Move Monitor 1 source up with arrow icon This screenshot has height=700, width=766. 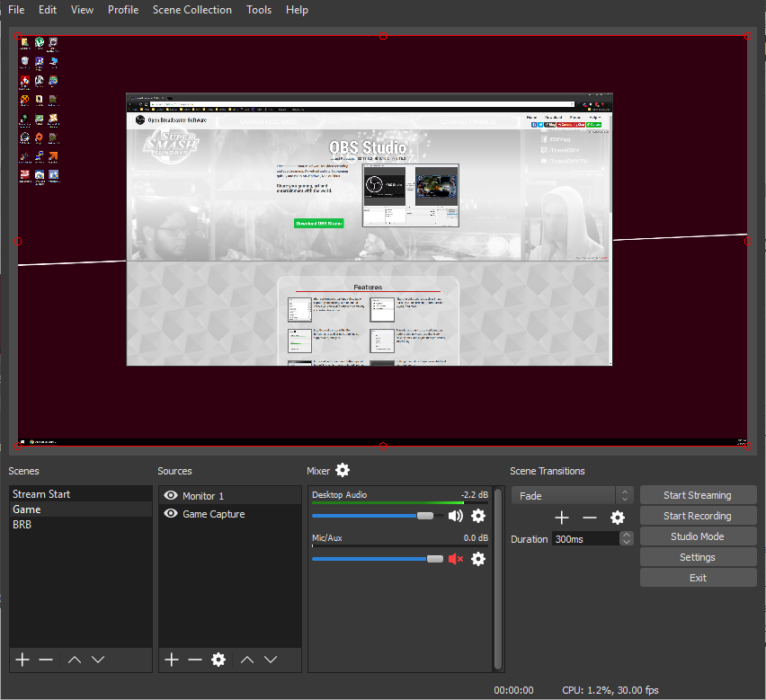[x=246, y=659]
